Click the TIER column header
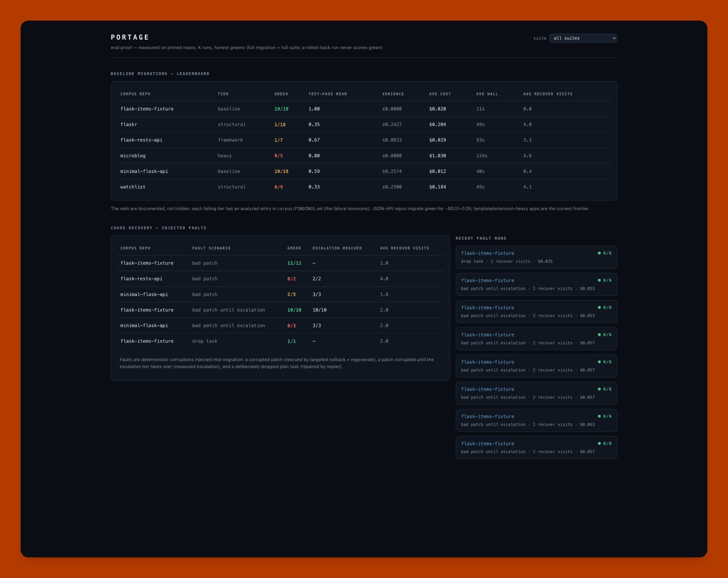Screen dimensions: 728x578 pyautogui.click(x=223, y=94)
